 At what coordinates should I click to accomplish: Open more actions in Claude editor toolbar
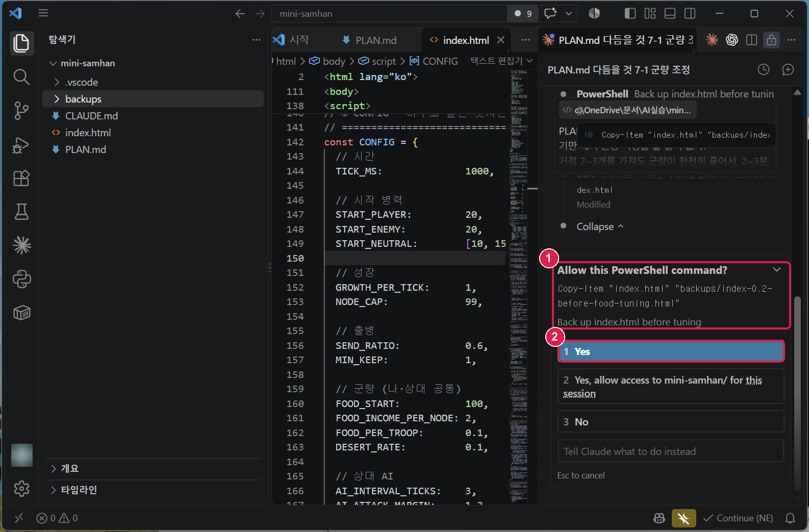pyautogui.click(x=791, y=40)
